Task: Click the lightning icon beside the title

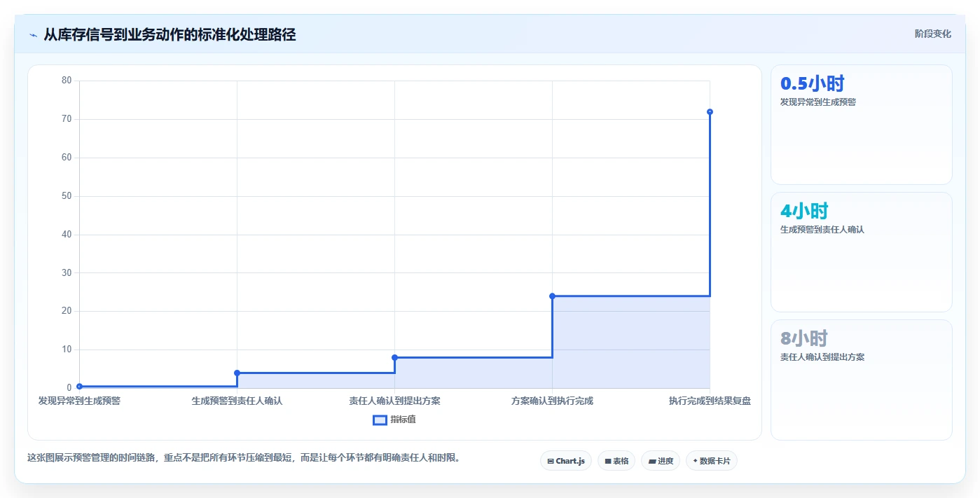Action: pos(33,34)
